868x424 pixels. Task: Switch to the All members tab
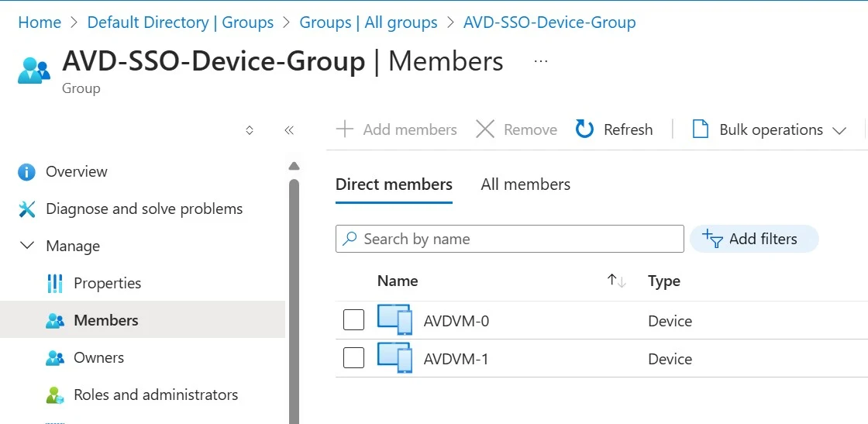pos(525,184)
